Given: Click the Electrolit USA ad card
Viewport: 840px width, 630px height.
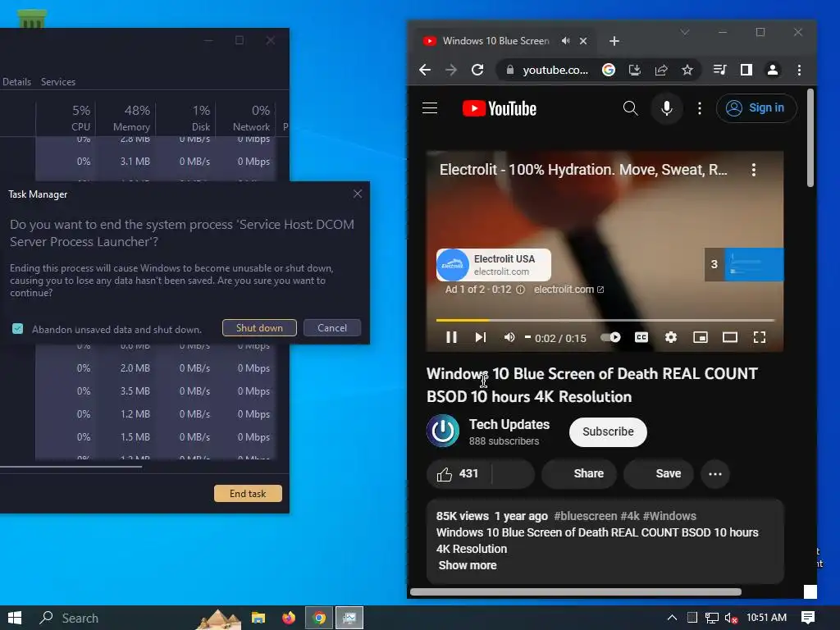Looking at the screenshot, I should 493,265.
